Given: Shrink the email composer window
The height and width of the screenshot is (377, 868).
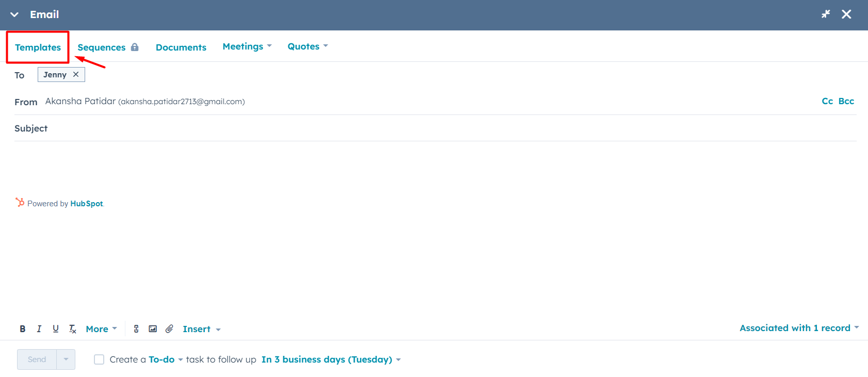Looking at the screenshot, I should click(826, 14).
